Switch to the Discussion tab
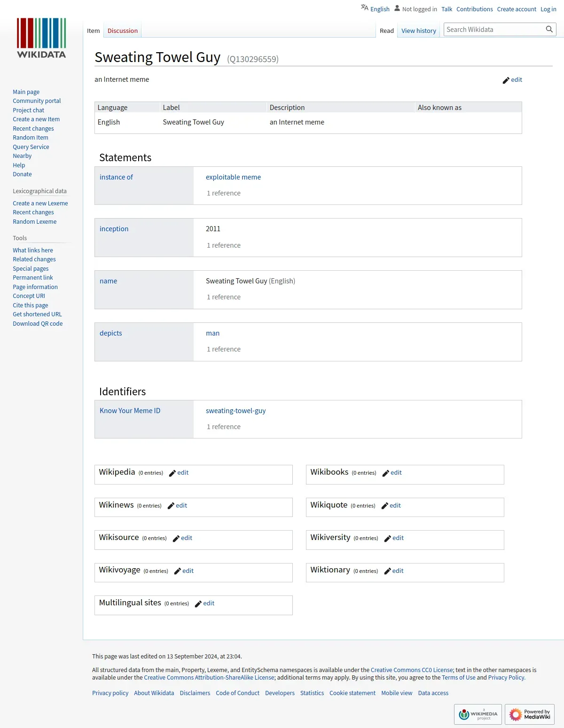The height and width of the screenshot is (728, 564). pos(123,31)
